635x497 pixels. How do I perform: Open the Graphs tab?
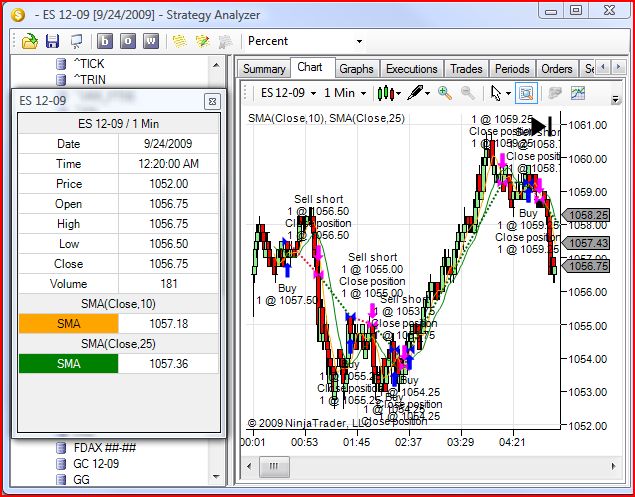pyautogui.click(x=356, y=69)
